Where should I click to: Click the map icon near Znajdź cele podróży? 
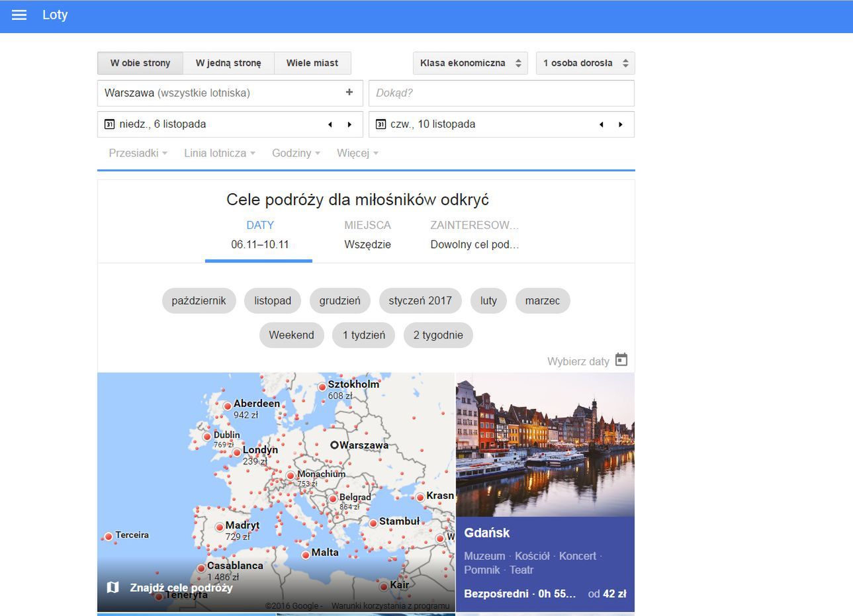point(113,588)
